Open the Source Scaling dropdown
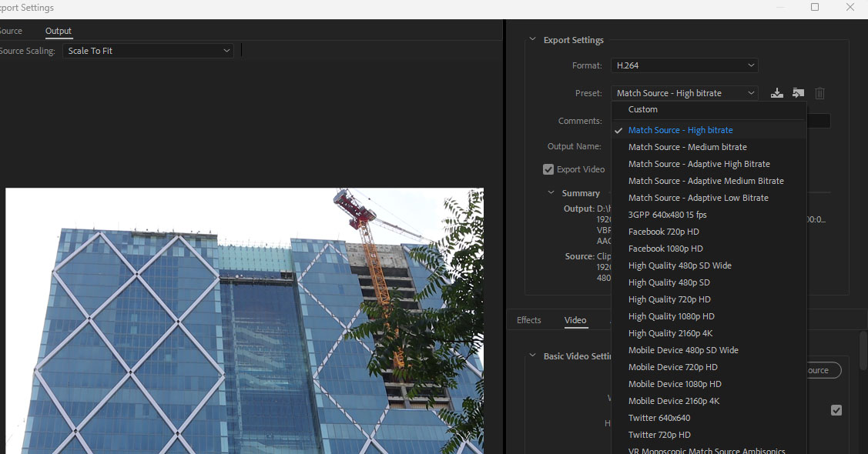Viewport: 868px width, 454px height. 148,51
